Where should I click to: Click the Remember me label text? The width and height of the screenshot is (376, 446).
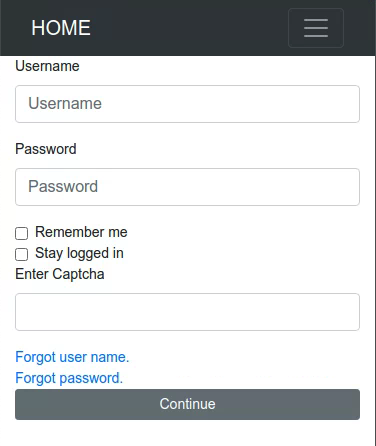click(81, 232)
